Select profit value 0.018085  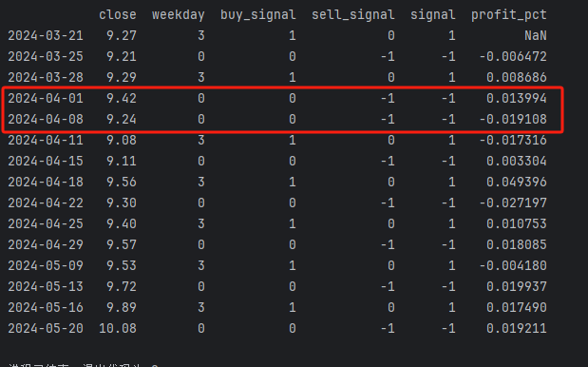click(517, 244)
